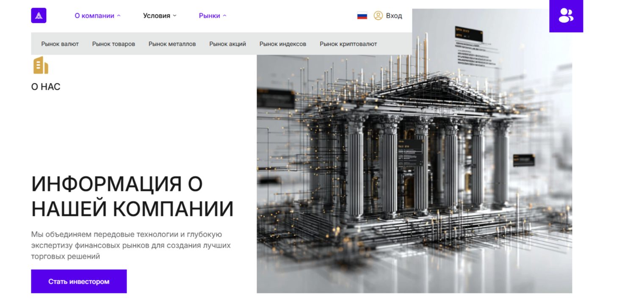Screen dimensions: 644x304
Task: Click the golden user profile icon
Action: click(x=378, y=16)
